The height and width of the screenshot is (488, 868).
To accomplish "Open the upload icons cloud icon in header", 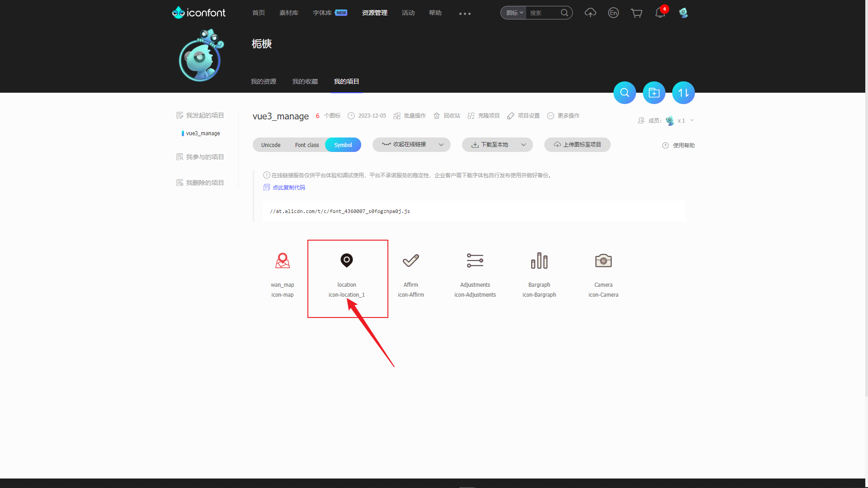I will tap(590, 13).
